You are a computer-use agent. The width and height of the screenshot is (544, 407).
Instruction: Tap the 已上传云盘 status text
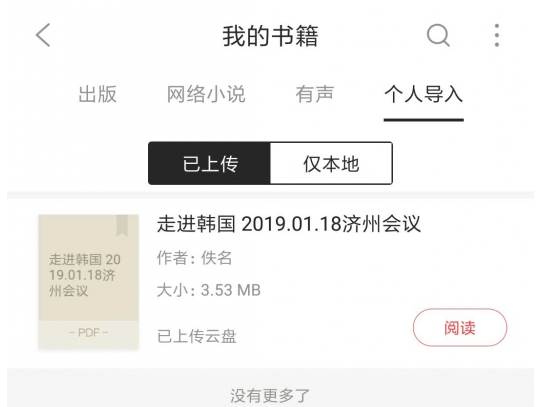[x=197, y=336]
